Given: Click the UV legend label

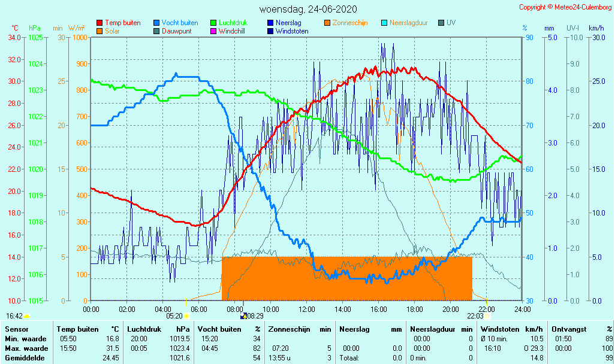Looking at the screenshot, I should point(451,23).
